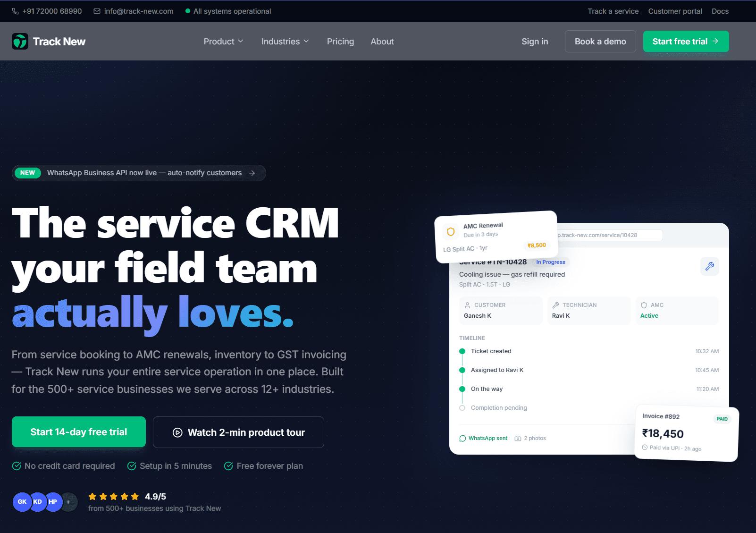Click the Invoice #892 title
The image size is (756, 533).
pos(661,416)
